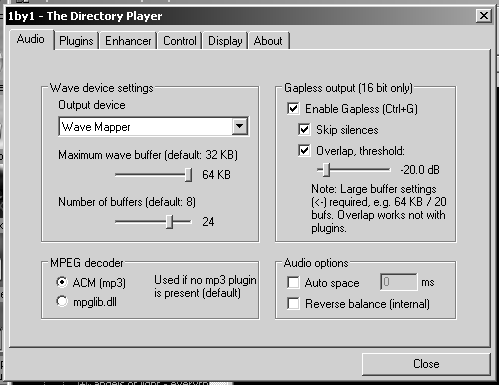Click the Close button

click(x=426, y=364)
